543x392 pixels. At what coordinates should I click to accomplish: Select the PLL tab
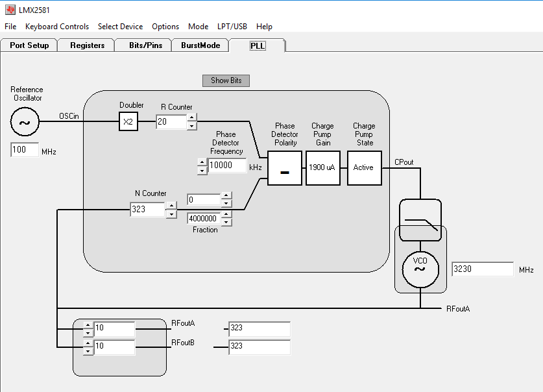click(x=258, y=45)
